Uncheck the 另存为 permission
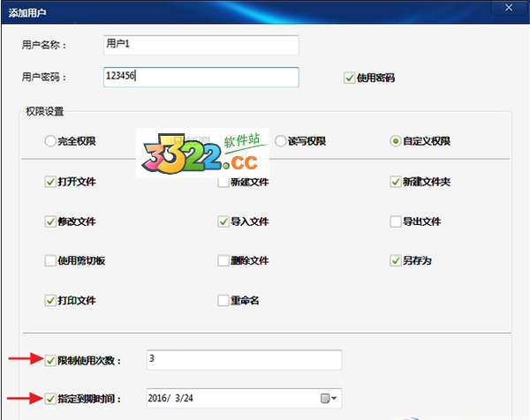Image resolution: width=530 pixels, height=420 pixels. pyautogui.click(x=396, y=260)
